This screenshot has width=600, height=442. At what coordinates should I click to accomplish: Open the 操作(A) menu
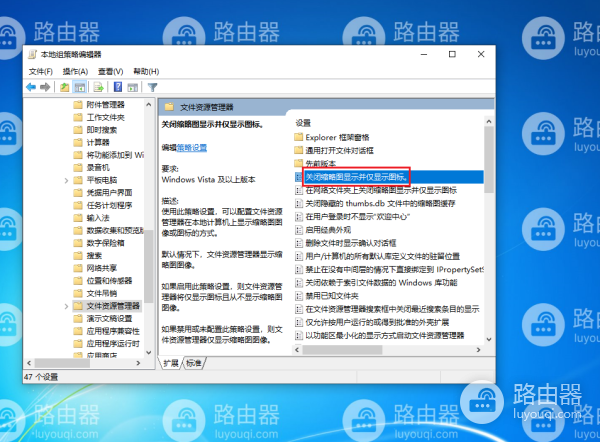pyautogui.click(x=75, y=72)
